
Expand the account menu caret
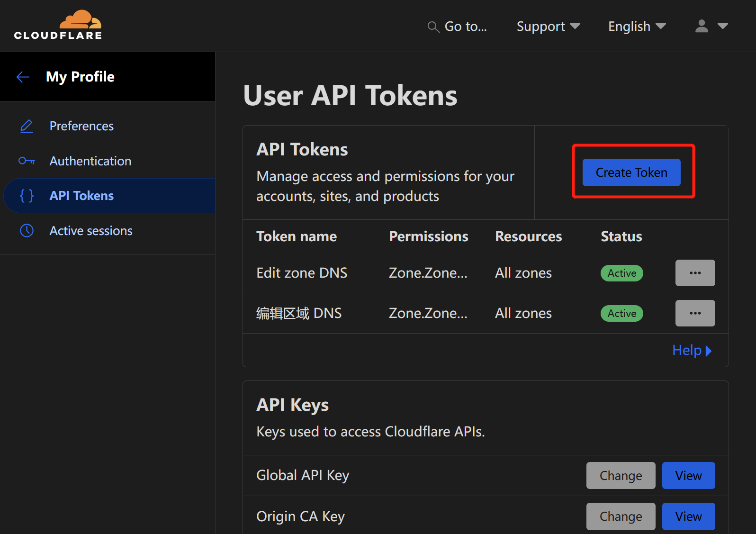[x=723, y=26]
